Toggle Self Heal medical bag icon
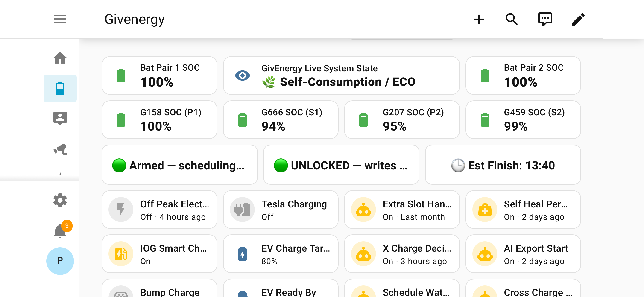Screen dimensions: 644x297 (485, 209)
